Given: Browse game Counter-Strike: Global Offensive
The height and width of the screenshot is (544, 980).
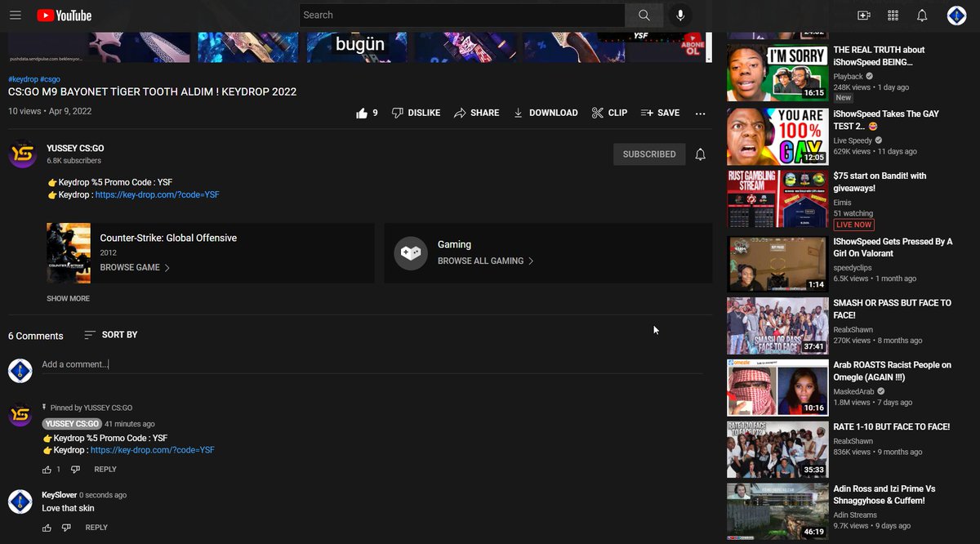Looking at the screenshot, I should click(x=135, y=268).
